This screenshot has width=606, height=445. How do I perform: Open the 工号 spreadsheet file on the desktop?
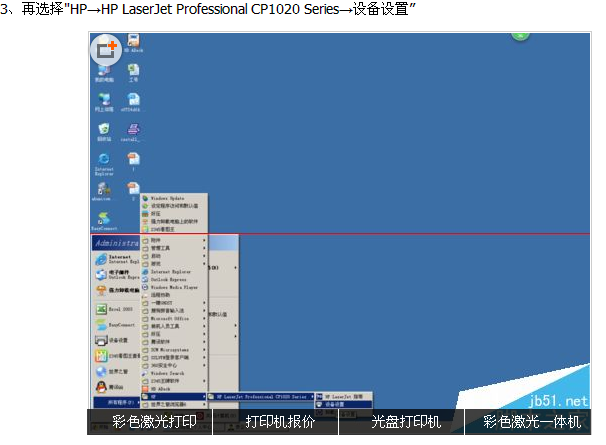point(133,73)
